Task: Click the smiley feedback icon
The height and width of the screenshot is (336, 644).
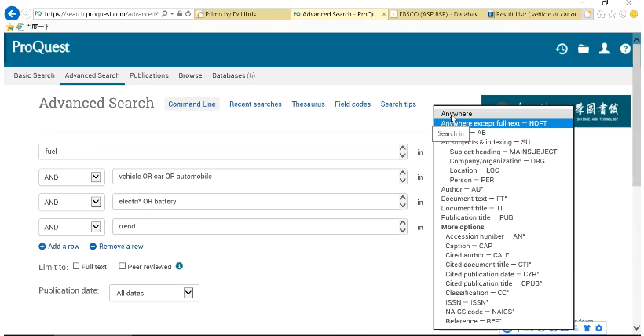Action: [634, 14]
